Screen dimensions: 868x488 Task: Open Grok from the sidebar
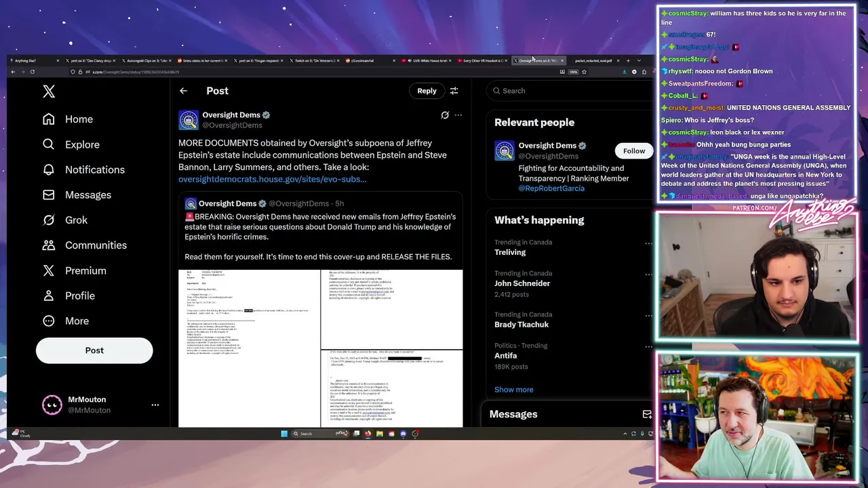[x=65, y=220]
